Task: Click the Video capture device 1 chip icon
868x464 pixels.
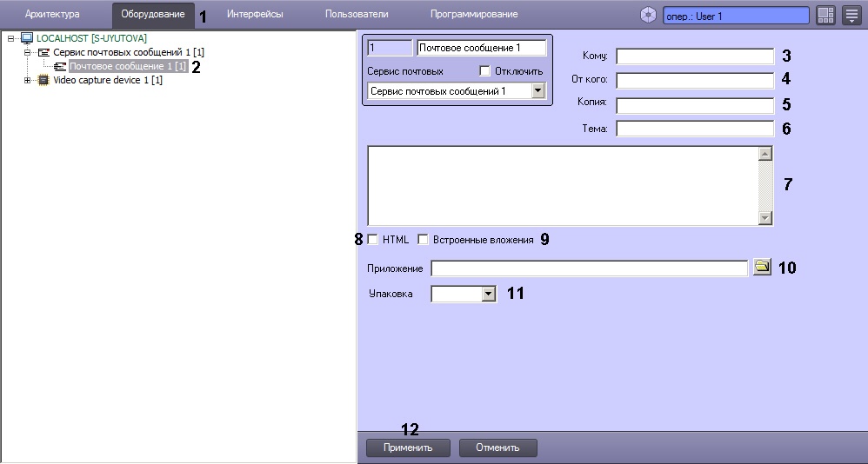Action: tap(43, 80)
